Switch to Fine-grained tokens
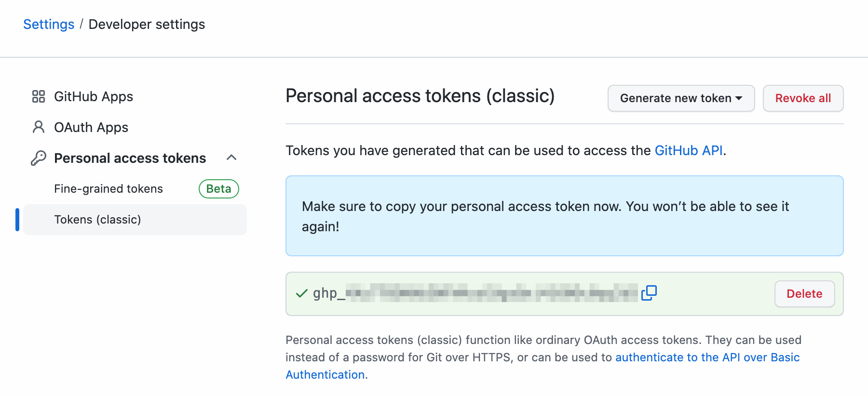Screen dimensions: 868x396 [108, 188]
